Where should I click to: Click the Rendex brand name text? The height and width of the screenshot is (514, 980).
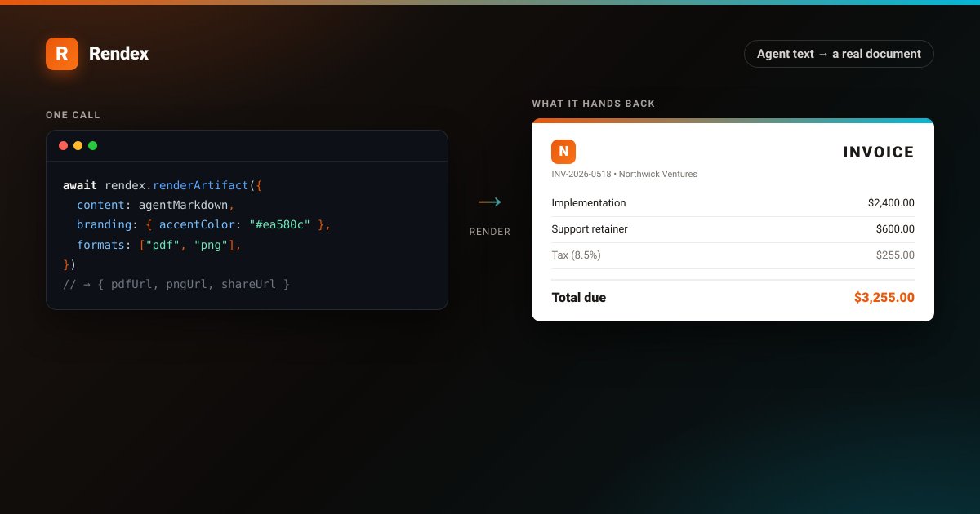click(x=118, y=54)
